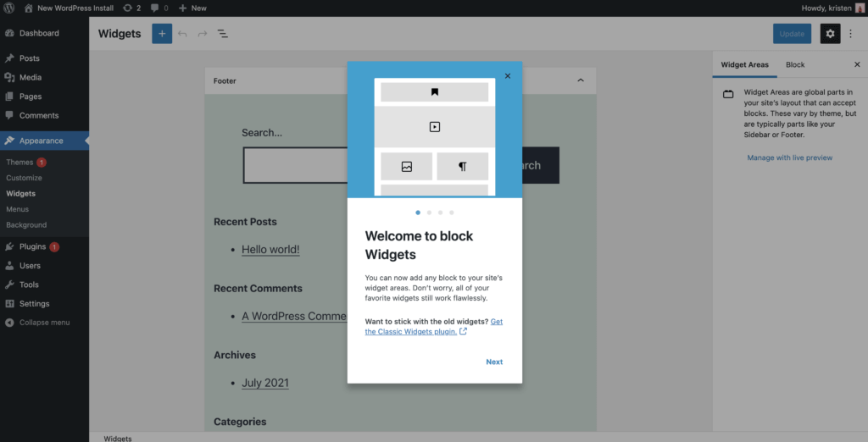Go to third welcome guide page dot

(441, 213)
